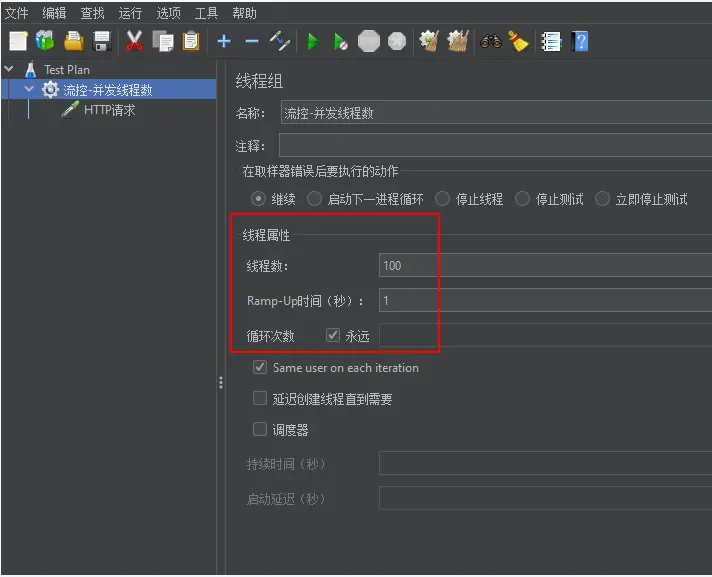The height and width of the screenshot is (577, 712).
Task: Click the panel split divider handle dots
Action: pos(221,382)
